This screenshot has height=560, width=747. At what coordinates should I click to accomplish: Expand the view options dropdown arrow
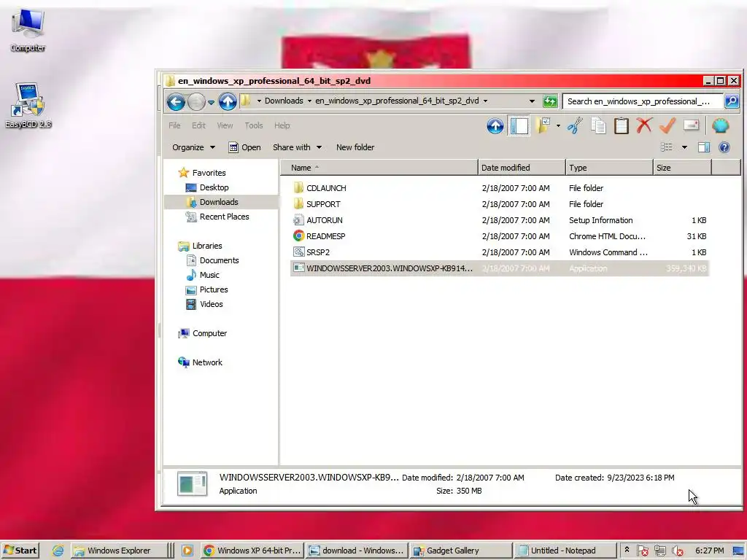pyautogui.click(x=684, y=147)
